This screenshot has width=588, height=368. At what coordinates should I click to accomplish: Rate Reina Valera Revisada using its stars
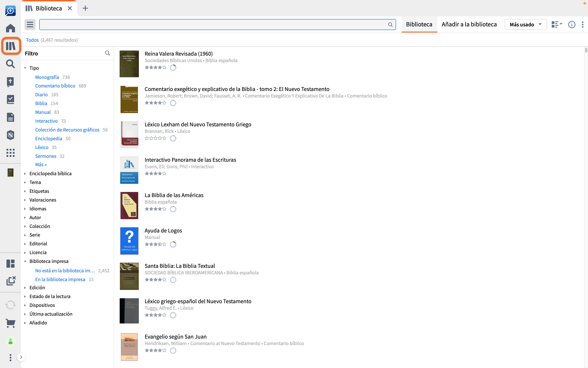point(156,67)
